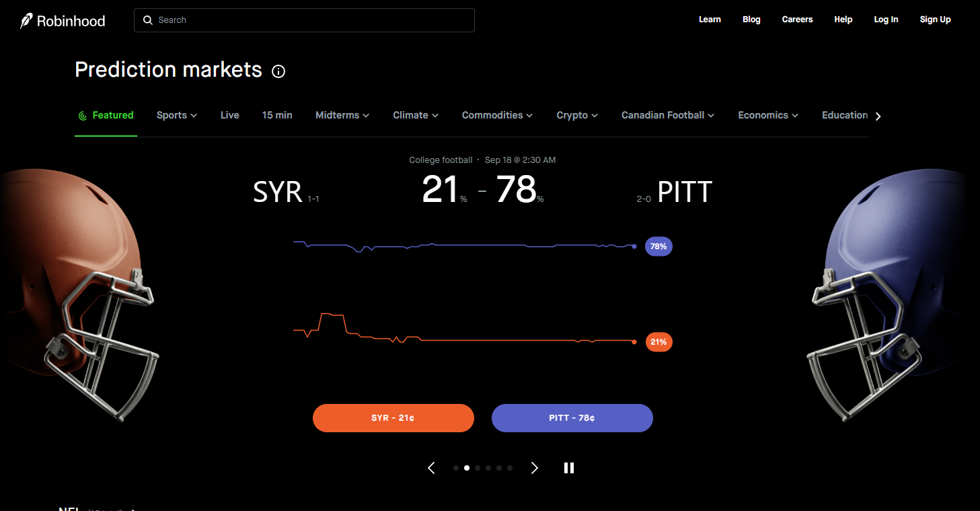Select the third carousel dot

click(x=478, y=468)
